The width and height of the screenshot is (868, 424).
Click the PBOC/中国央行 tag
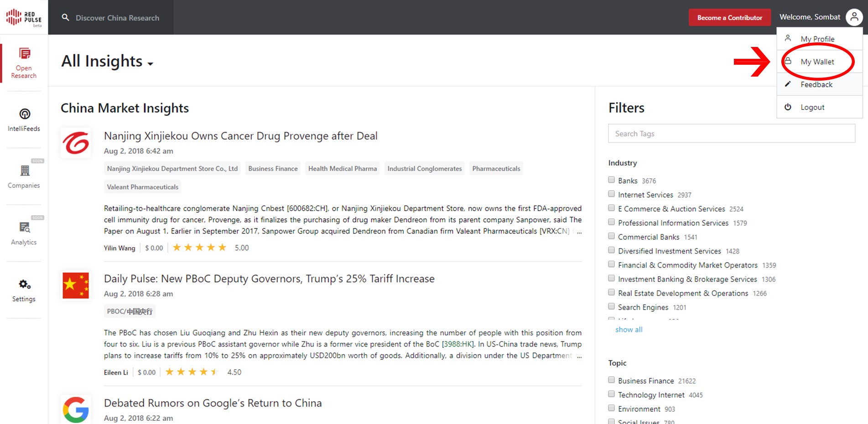tap(130, 311)
